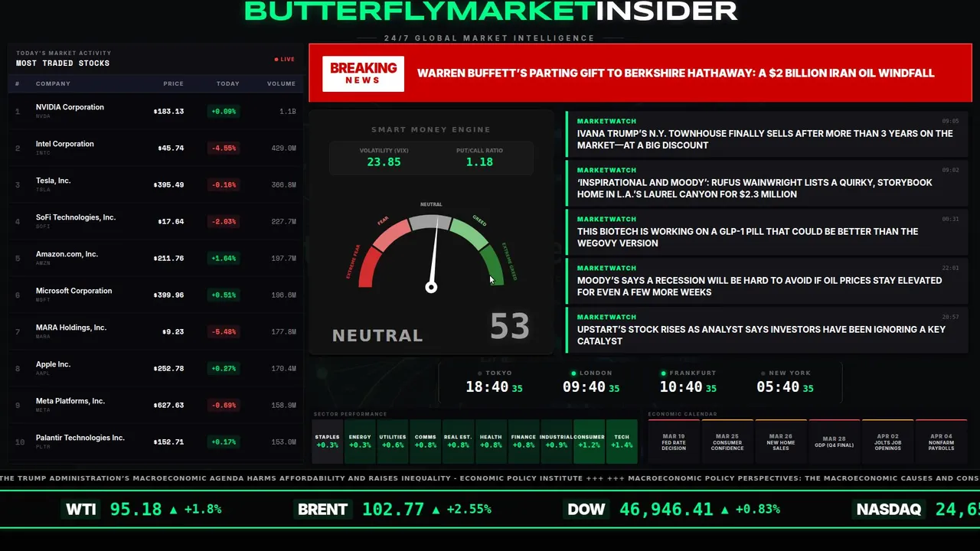Screen dimensions: 980x551
Task: Click the BRENT ticker label
Action: coord(322,510)
